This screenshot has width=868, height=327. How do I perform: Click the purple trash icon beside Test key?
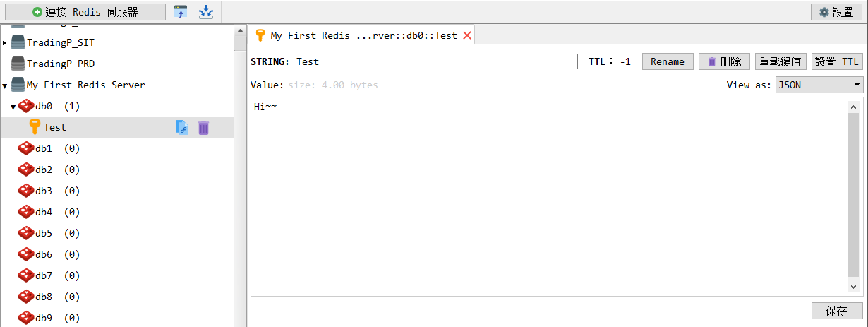[x=203, y=128]
